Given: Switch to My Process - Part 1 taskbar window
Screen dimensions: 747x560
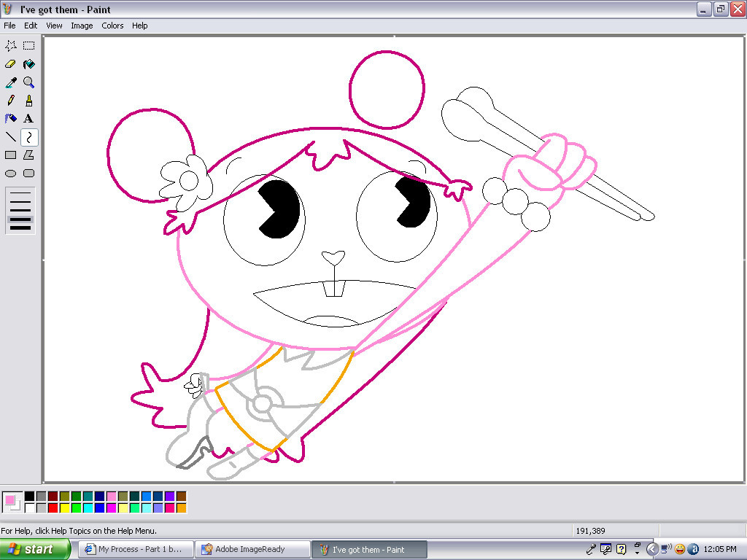Looking at the screenshot, I should click(x=136, y=549).
